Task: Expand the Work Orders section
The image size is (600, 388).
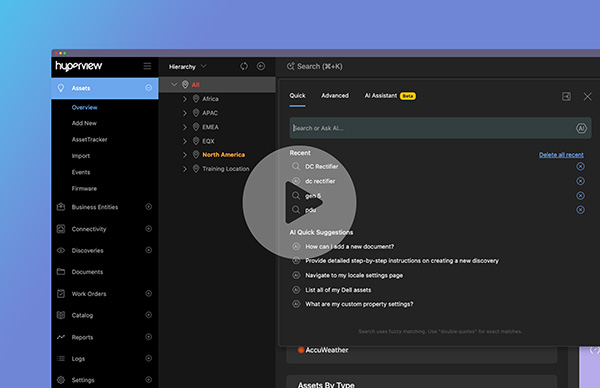Action: coord(148,293)
